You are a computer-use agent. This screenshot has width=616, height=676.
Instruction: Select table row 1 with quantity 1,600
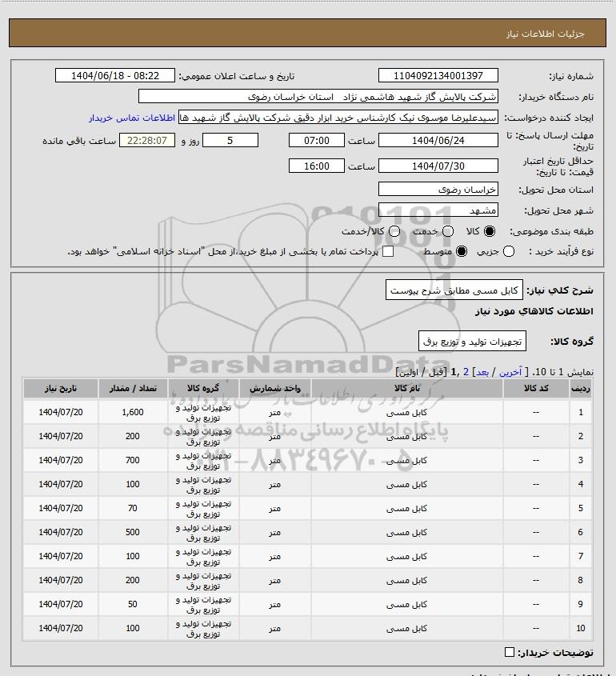pos(308,412)
